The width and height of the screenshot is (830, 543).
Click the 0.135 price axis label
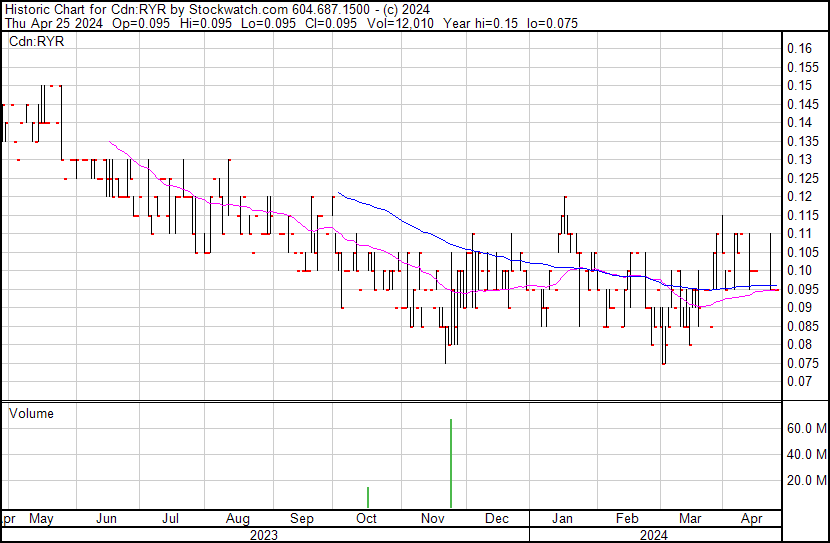tap(803, 141)
